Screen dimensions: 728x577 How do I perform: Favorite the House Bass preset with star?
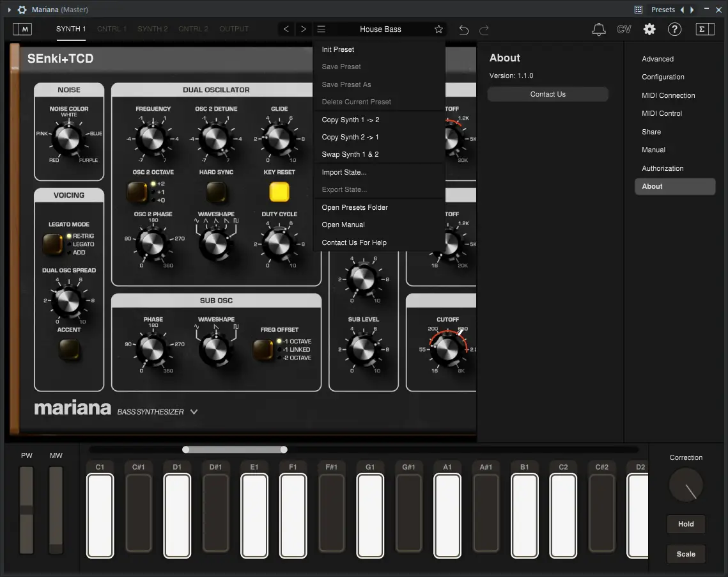[438, 29]
